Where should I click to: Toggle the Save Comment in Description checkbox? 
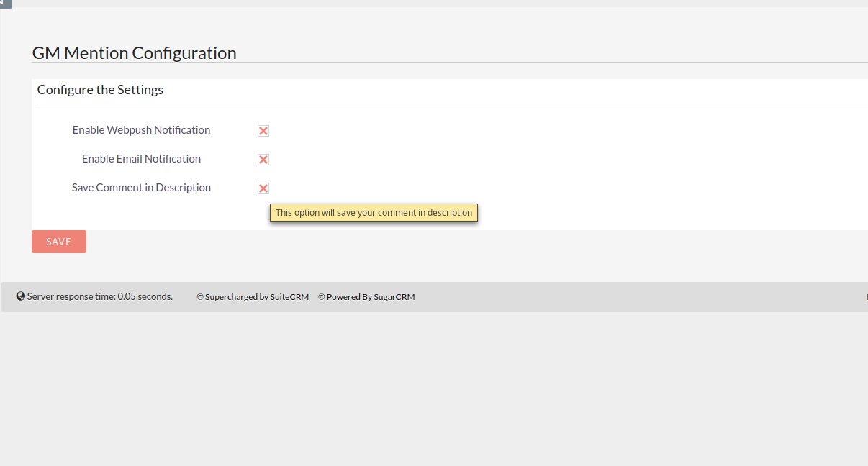pos(263,188)
